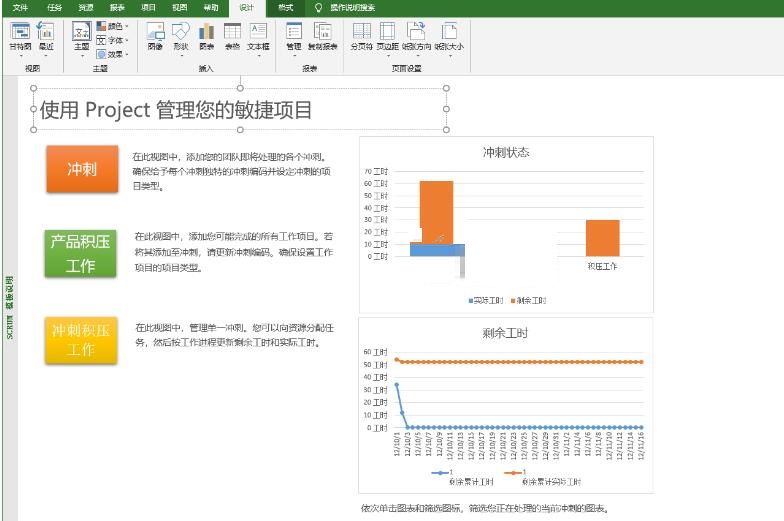Switch to the Task (任务) tab
The width and height of the screenshot is (784, 521).
[x=54, y=8]
